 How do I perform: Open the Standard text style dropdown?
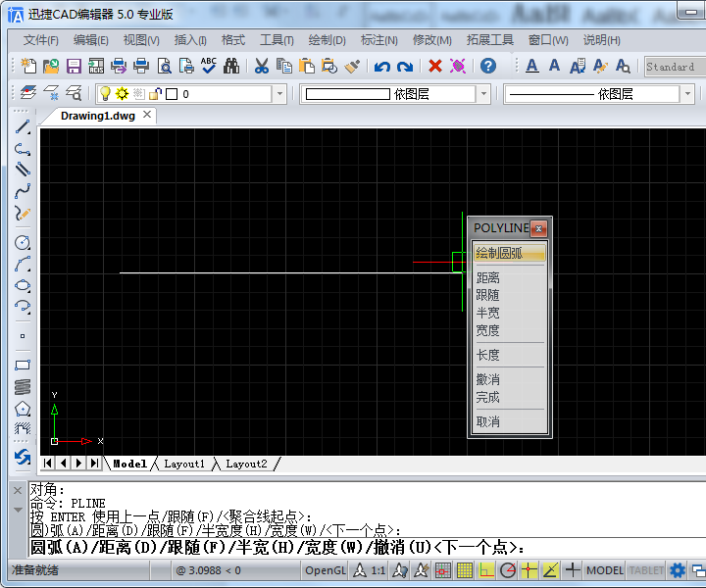pyautogui.click(x=675, y=67)
